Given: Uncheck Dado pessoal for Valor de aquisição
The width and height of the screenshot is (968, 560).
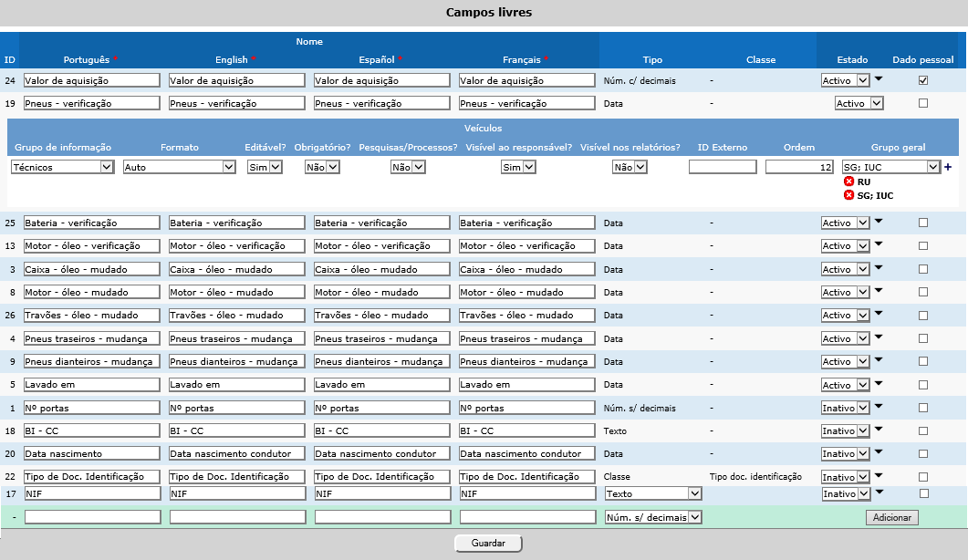Looking at the screenshot, I should pyautogui.click(x=923, y=80).
